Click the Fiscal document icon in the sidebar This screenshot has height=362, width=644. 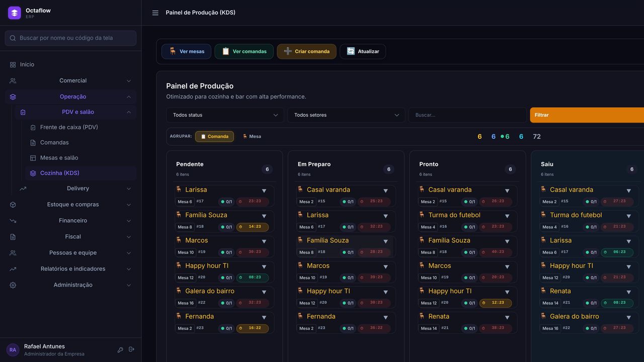click(13, 237)
